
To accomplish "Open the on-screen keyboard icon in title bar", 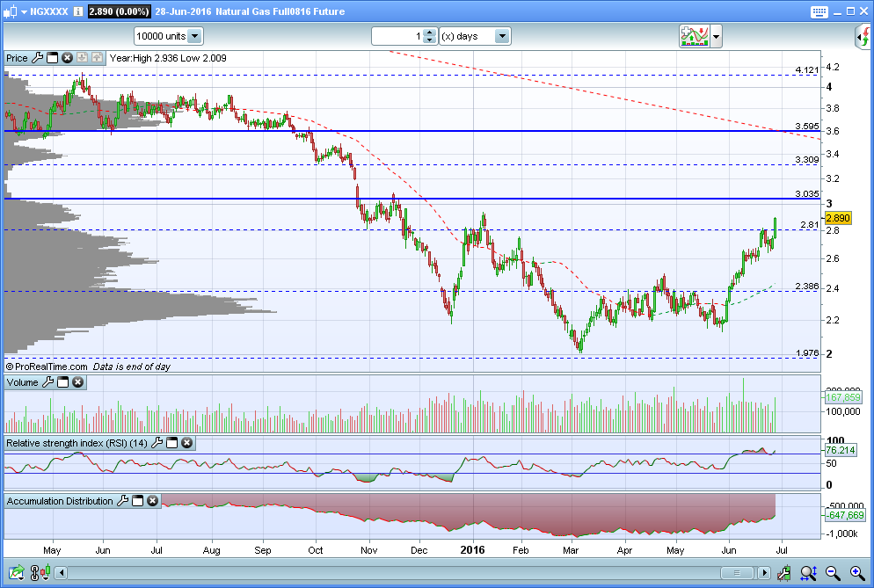I will click(819, 11).
